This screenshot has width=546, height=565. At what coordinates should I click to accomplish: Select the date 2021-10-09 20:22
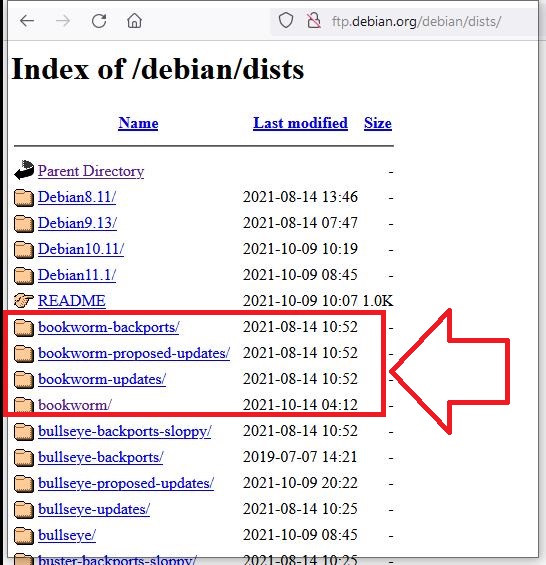pos(300,483)
